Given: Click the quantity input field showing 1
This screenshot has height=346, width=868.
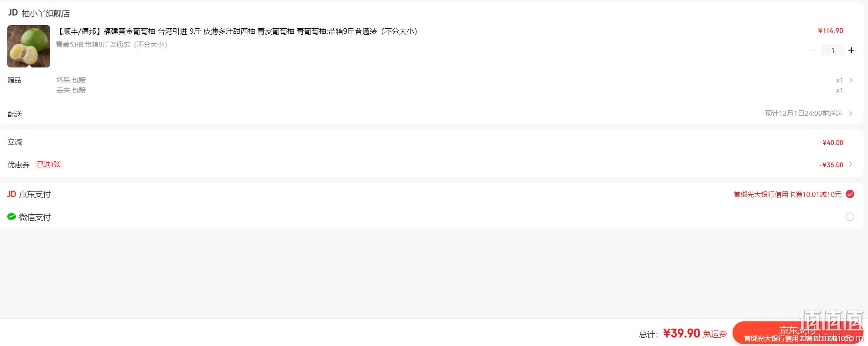Looking at the screenshot, I should (x=833, y=50).
